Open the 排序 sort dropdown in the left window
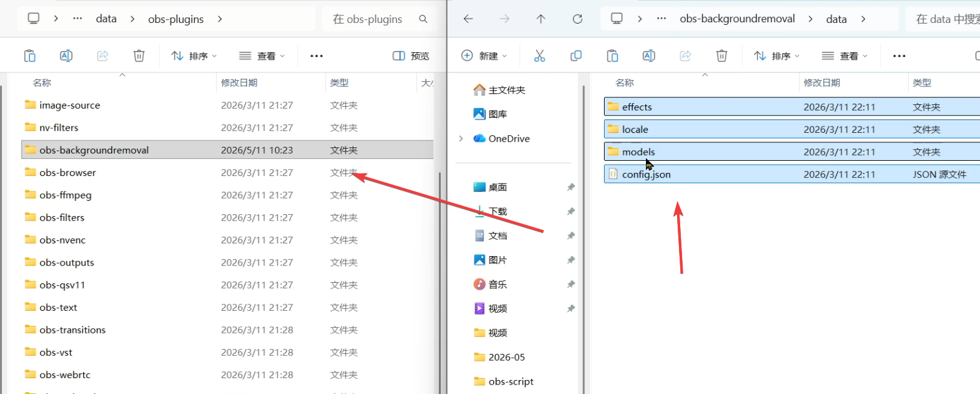980x394 pixels. click(x=194, y=56)
